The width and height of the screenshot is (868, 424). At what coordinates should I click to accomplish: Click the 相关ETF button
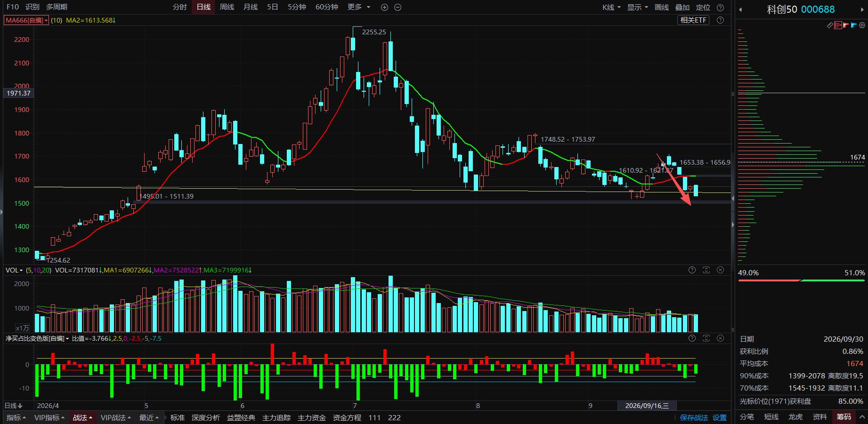(x=693, y=20)
